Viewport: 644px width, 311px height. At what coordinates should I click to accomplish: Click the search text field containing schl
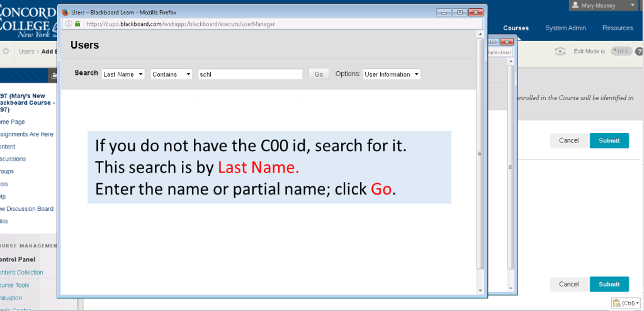[x=250, y=74]
